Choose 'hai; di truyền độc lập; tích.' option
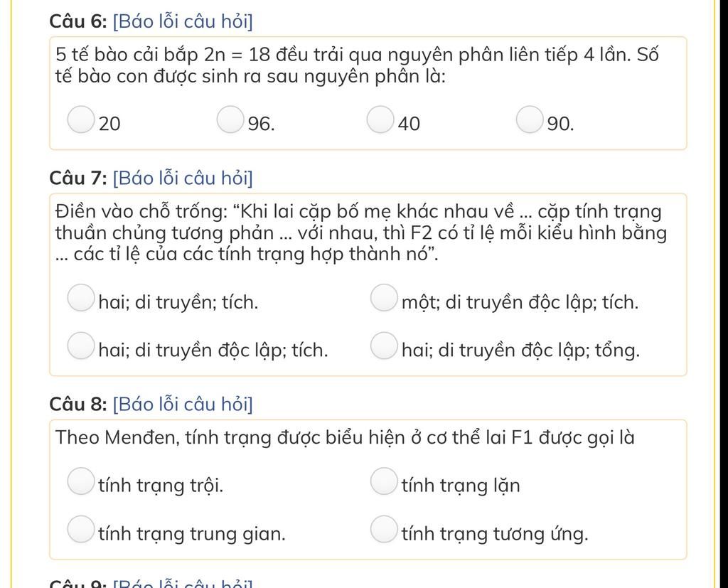The height and width of the screenshot is (588, 728). [81, 346]
